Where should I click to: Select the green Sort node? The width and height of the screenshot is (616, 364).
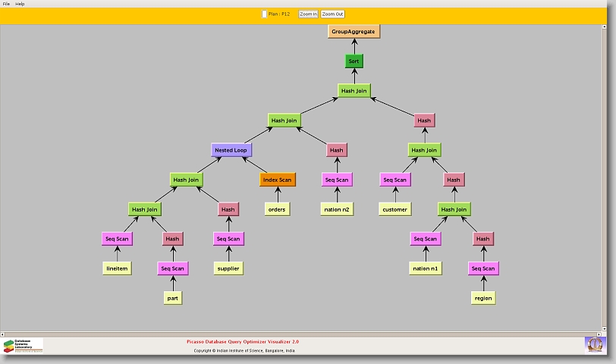354,61
